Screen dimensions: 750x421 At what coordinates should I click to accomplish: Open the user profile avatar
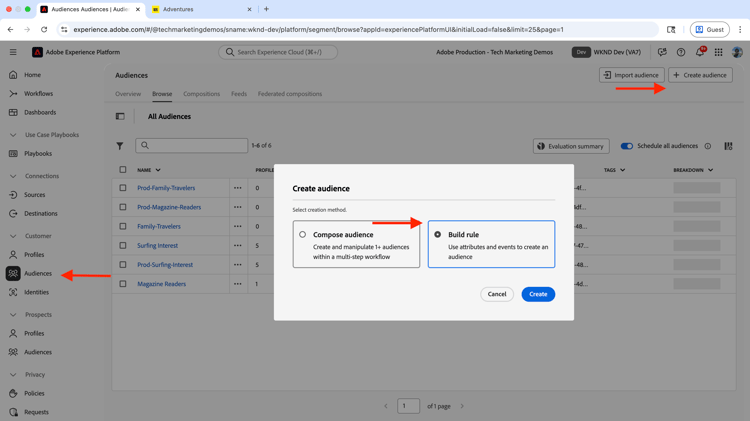point(737,52)
